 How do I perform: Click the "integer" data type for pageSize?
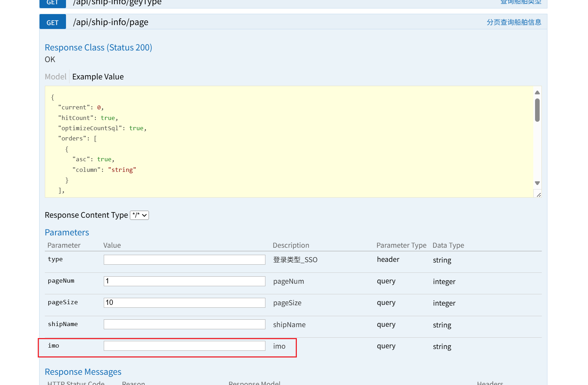coord(444,303)
